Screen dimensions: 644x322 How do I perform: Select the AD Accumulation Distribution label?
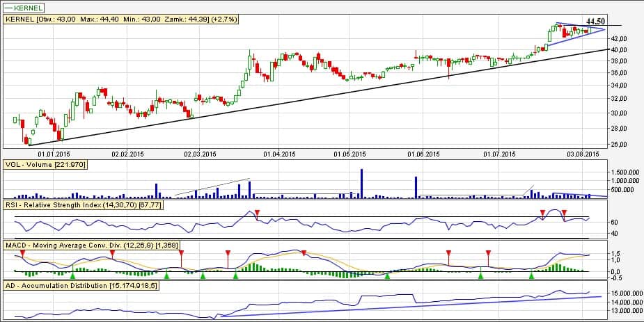[x=81, y=286]
